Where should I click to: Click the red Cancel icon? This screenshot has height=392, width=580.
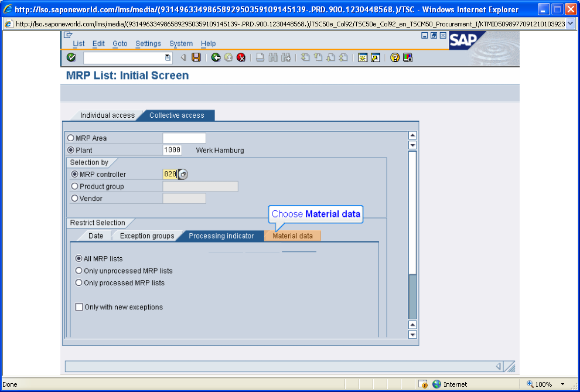coord(241,57)
